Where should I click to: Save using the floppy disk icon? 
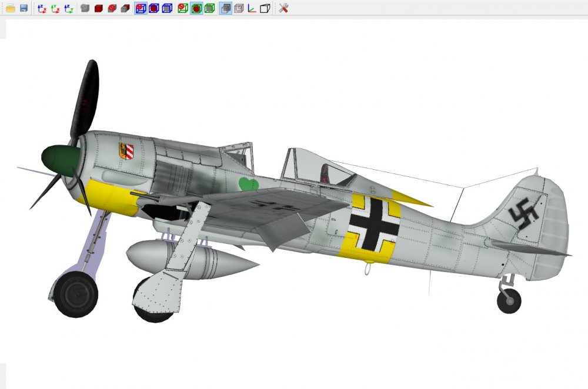(24, 8)
